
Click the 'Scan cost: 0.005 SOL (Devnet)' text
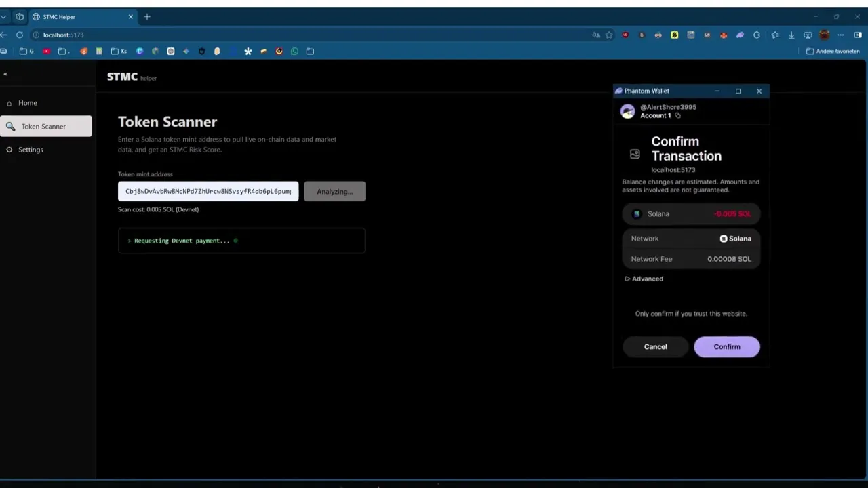(x=158, y=209)
